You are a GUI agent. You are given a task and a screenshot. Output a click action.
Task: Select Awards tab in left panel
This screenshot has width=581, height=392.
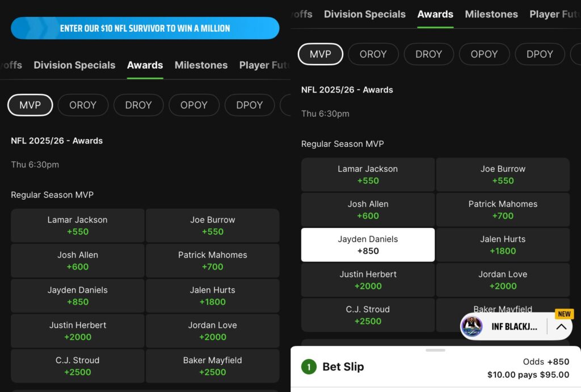pyautogui.click(x=145, y=65)
